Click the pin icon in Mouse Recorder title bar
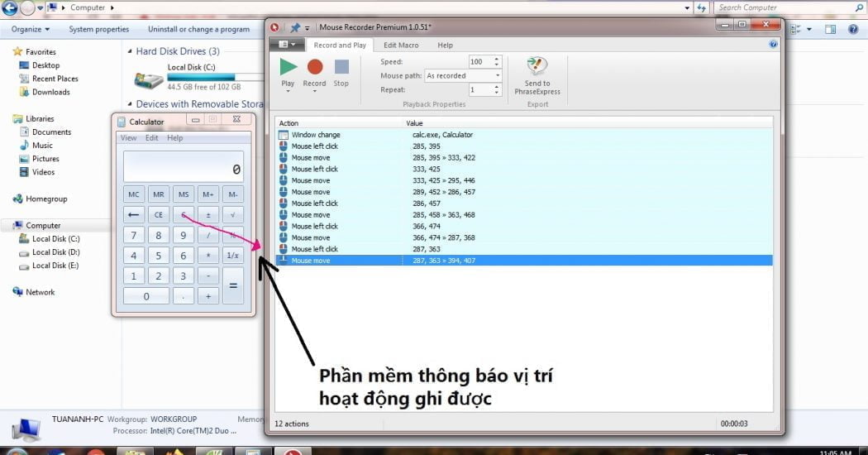The height and width of the screenshot is (455, 868). pos(294,26)
